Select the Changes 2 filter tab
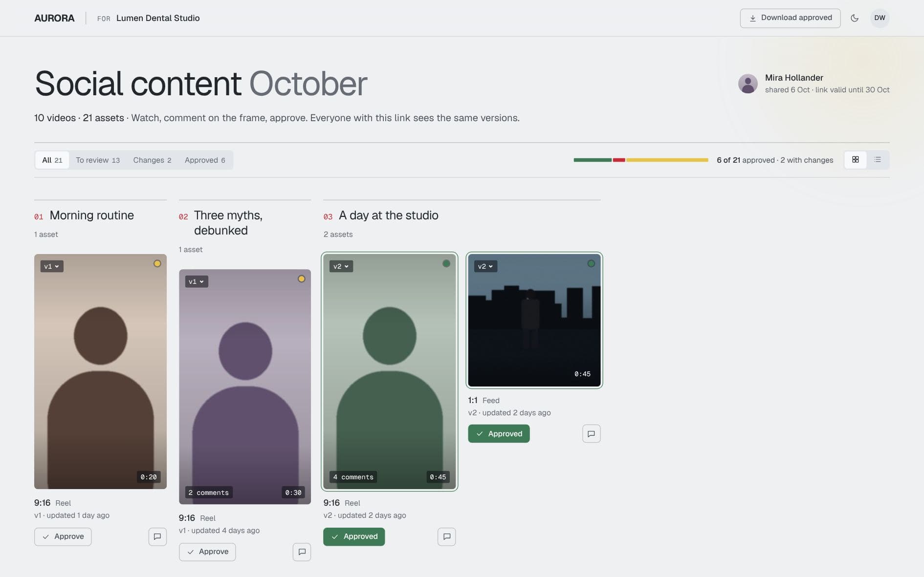 pos(152,160)
